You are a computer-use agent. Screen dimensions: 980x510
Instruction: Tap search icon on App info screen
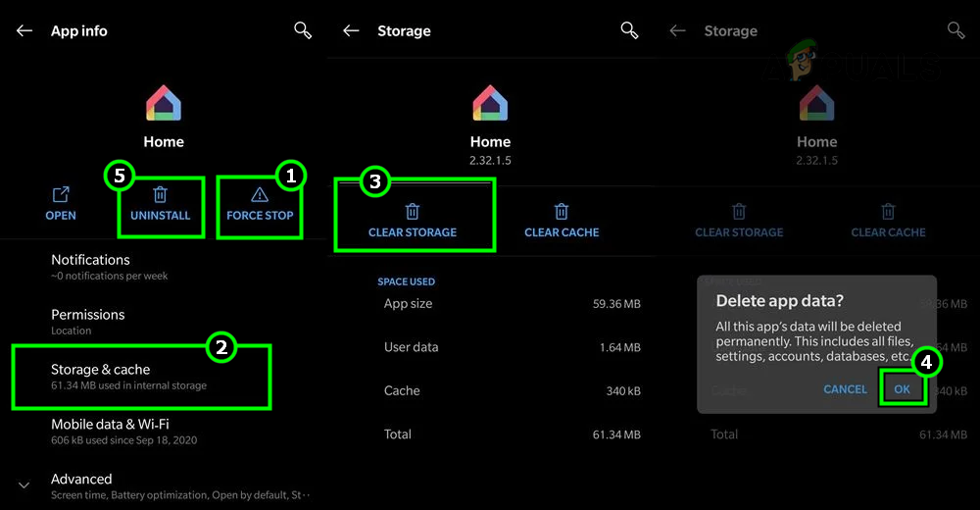point(303,30)
